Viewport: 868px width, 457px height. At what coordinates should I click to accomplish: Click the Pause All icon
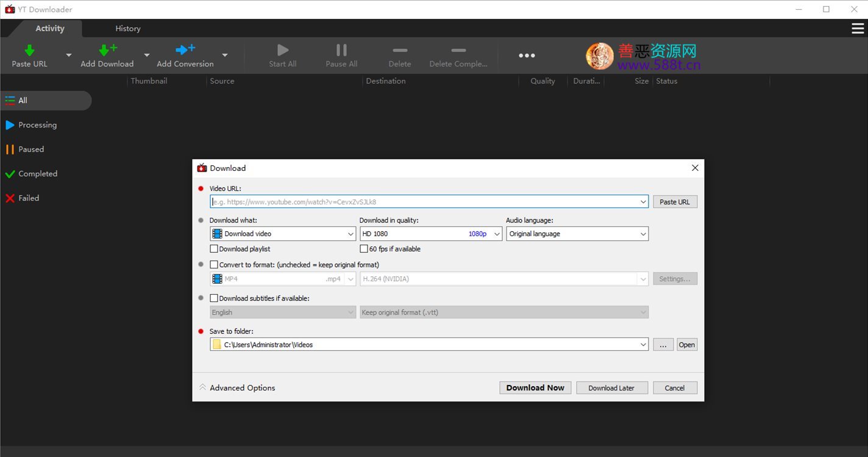tap(341, 50)
